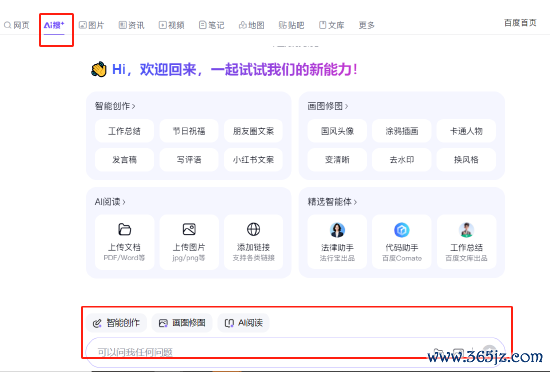550x372 pixels.
Task: Click the folder icon for 上传文档
Action: 124,229
